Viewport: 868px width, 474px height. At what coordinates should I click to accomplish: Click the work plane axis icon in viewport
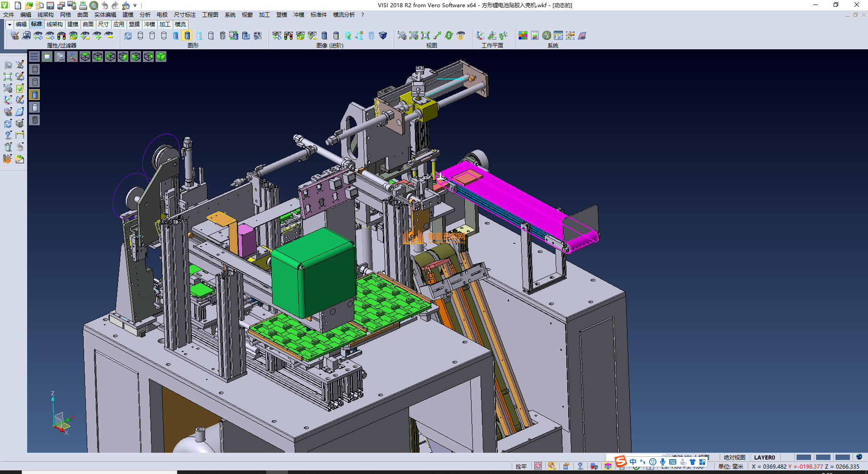tap(72, 57)
